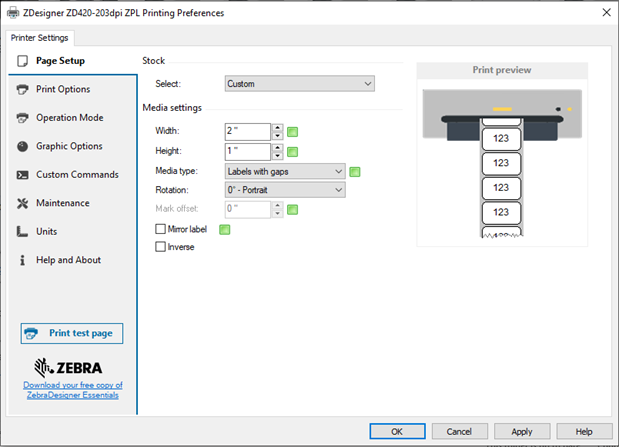The height and width of the screenshot is (447, 619).
Task: Click into the Height input field
Action: click(x=248, y=152)
